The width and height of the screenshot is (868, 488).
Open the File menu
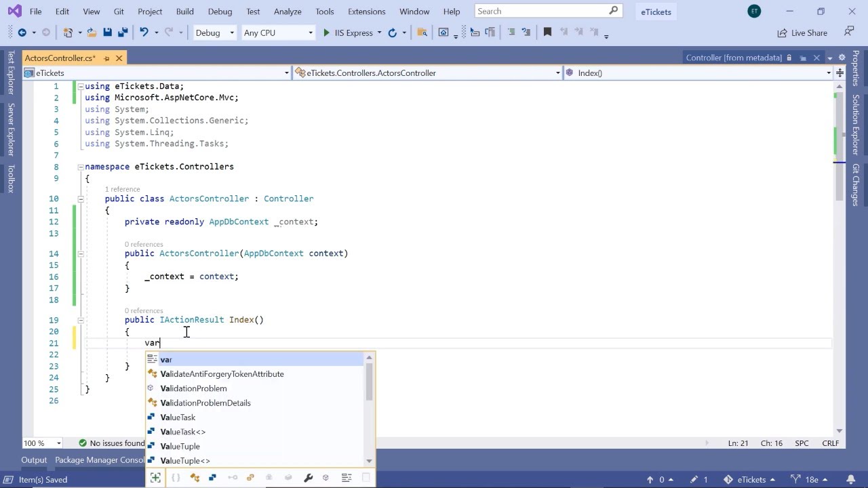click(36, 12)
